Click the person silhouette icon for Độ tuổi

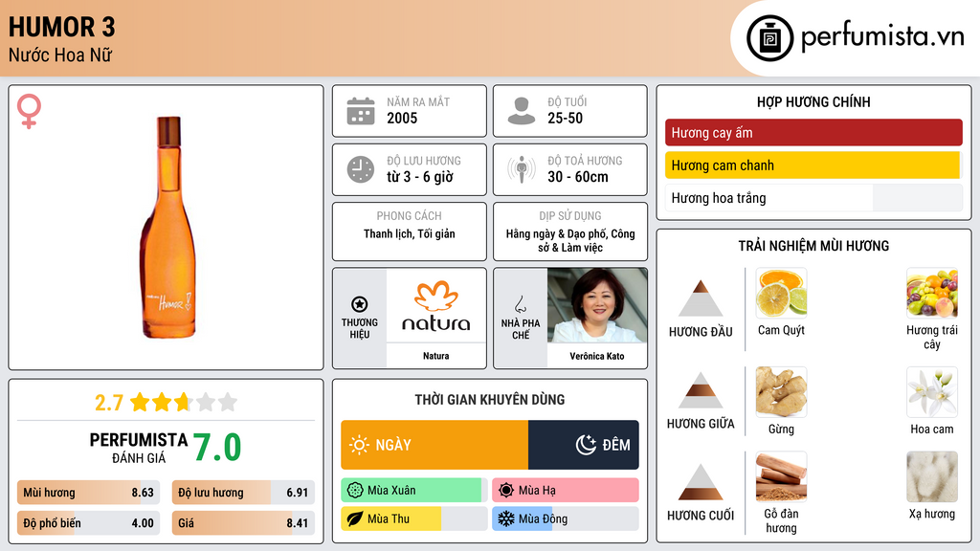522,111
